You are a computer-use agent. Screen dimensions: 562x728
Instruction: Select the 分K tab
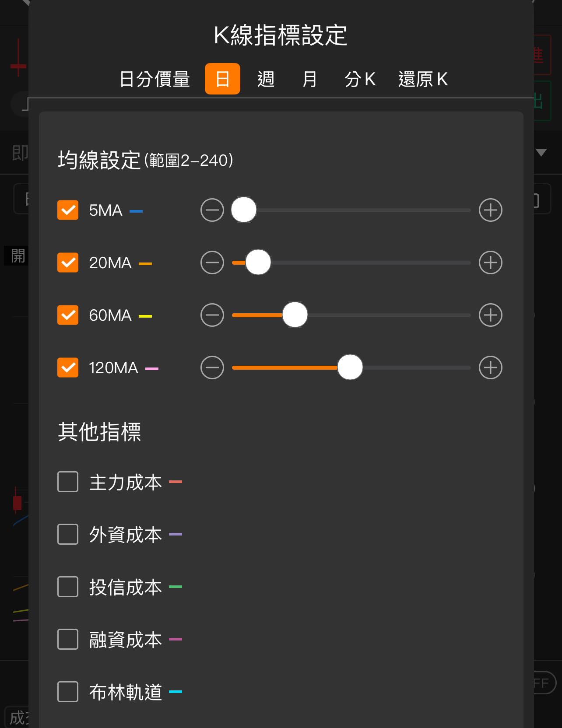click(360, 79)
